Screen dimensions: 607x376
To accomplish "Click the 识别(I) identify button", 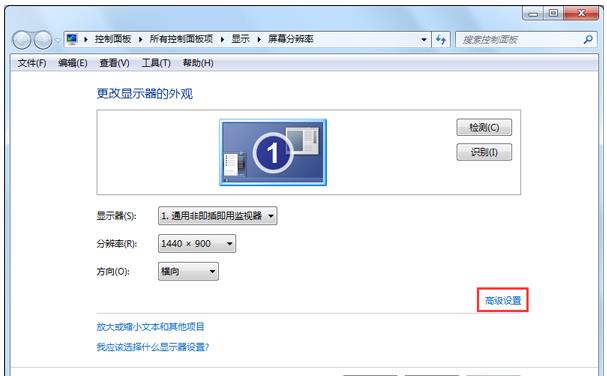I will 484,152.
